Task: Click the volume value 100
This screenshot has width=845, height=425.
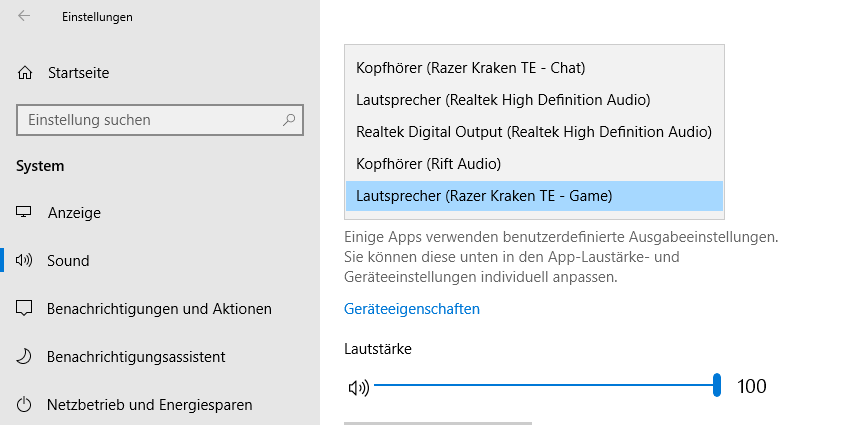Action: coord(751,386)
